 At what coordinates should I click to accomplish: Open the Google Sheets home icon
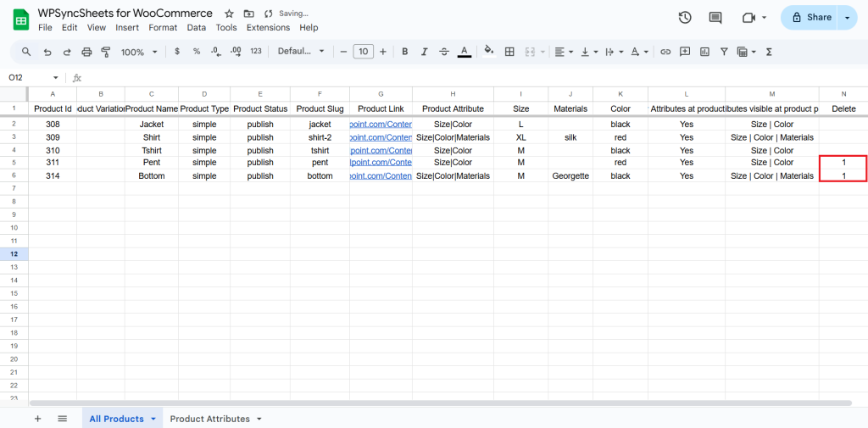point(21,20)
